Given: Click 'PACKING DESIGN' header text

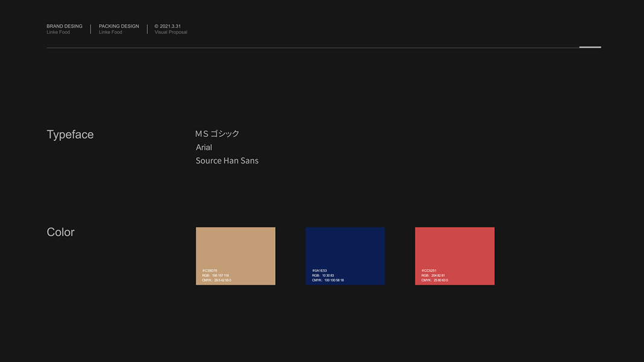Looking at the screenshot, I should (x=119, y=26).
